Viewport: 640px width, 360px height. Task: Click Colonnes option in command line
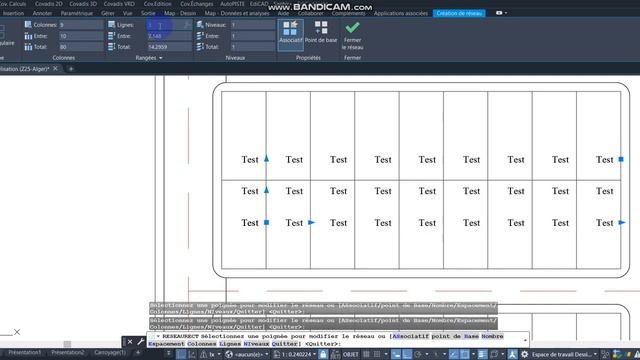point(202,344)
